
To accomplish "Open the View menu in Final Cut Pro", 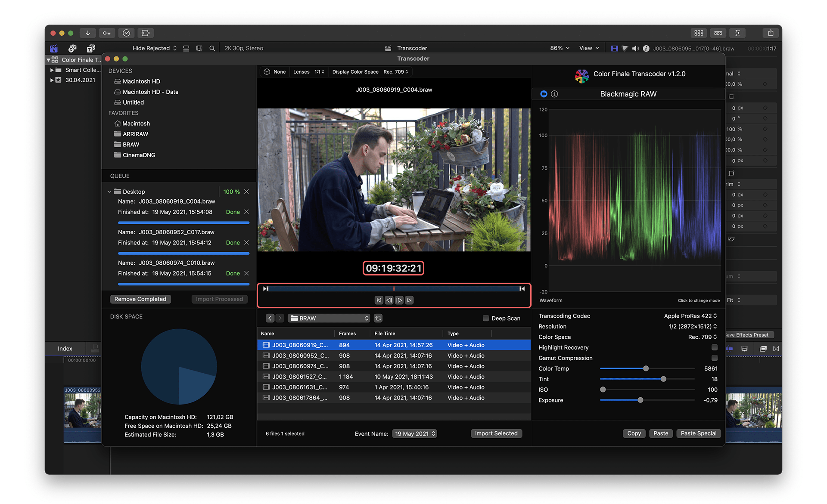I will (x=588, y=48).
